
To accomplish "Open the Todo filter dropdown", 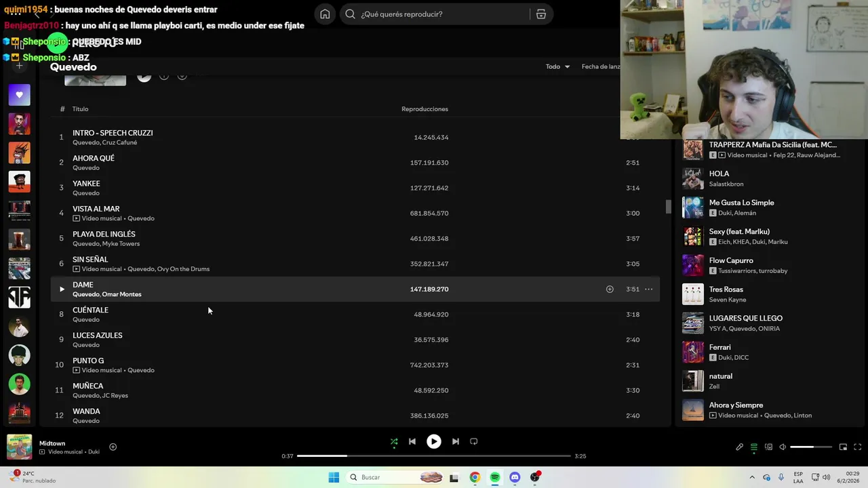I will (x=557, y=66).
